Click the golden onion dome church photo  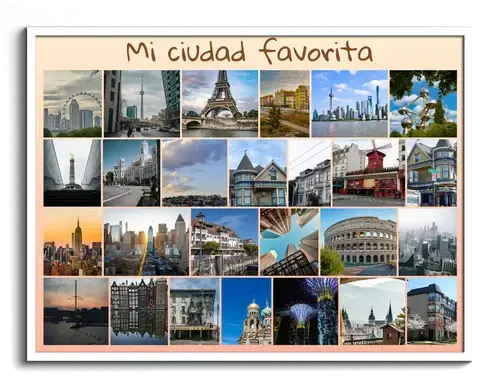click(x=247, y=311)
